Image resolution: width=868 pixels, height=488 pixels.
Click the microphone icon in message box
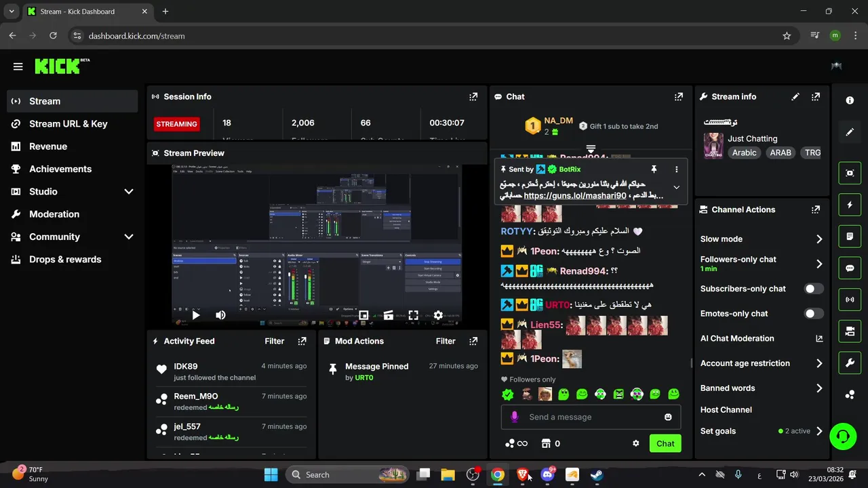(515, 417)
